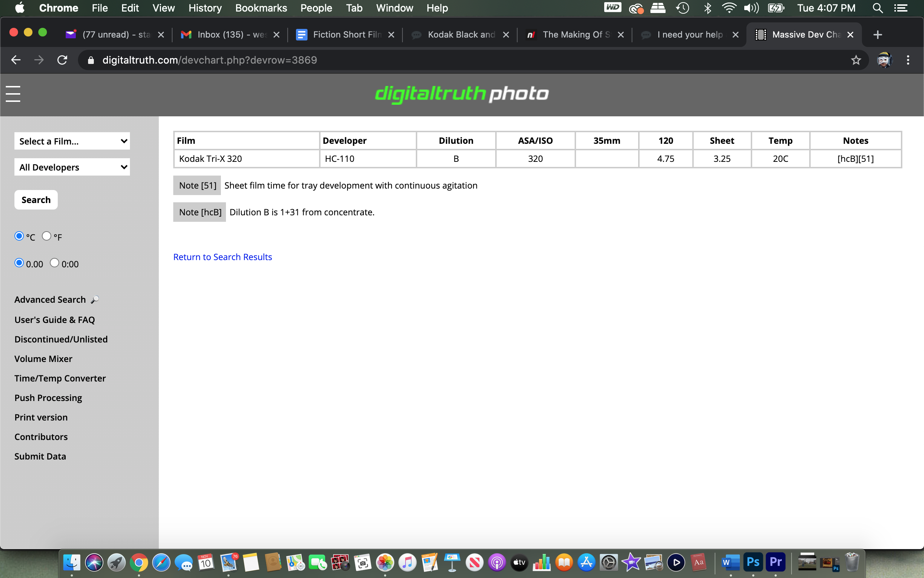Launch Photoshop from the Dock
Viewport: 924px width, 578px height.
click(753, 562)
